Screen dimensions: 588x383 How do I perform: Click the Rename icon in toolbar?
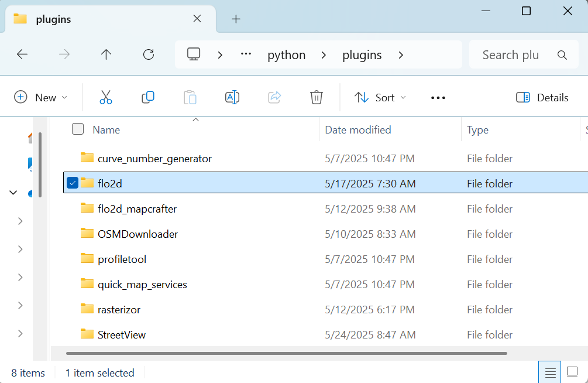tap(232, 97)
